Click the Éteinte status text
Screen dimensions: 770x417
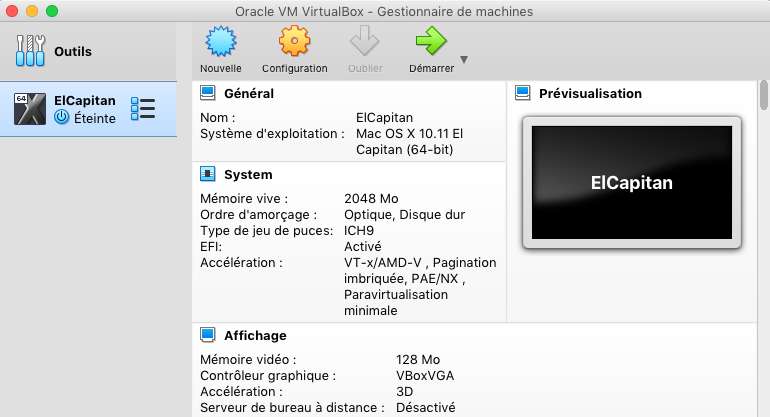coord(95,118)
